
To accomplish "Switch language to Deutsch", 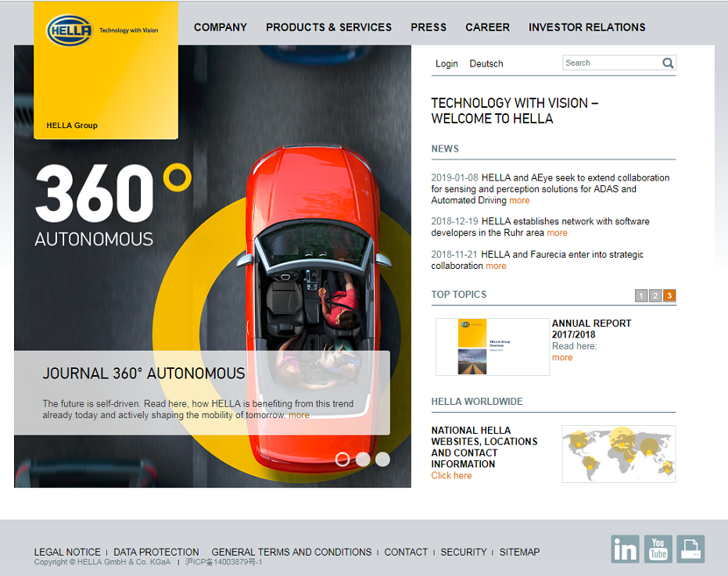I will tap(486, 63).
